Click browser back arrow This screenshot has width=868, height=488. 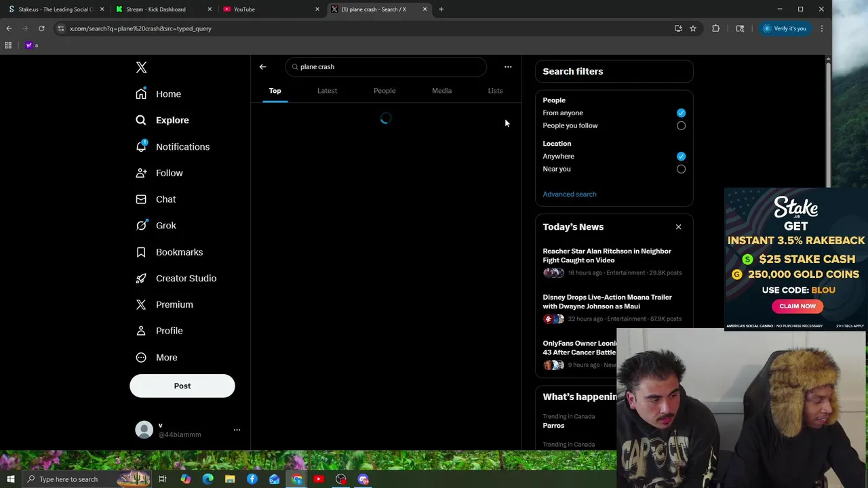click(x=9, y=28)
